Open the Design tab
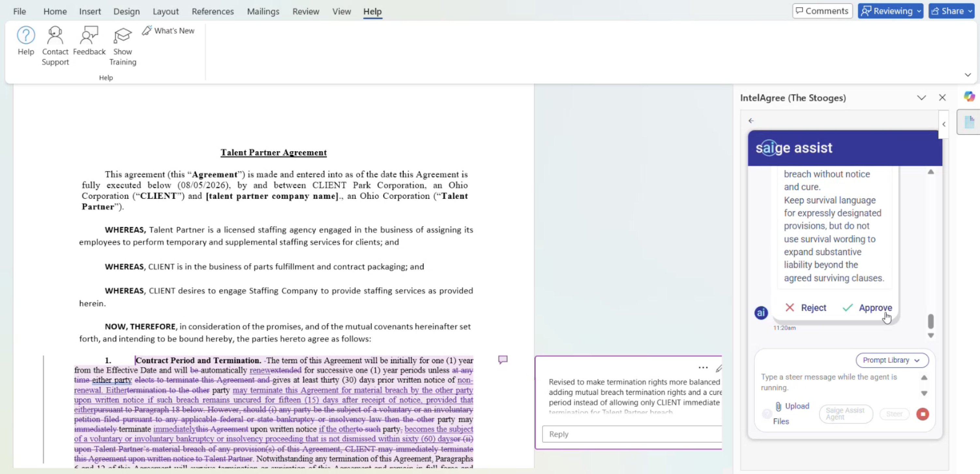The image size is (980, 474). (126, 11)
